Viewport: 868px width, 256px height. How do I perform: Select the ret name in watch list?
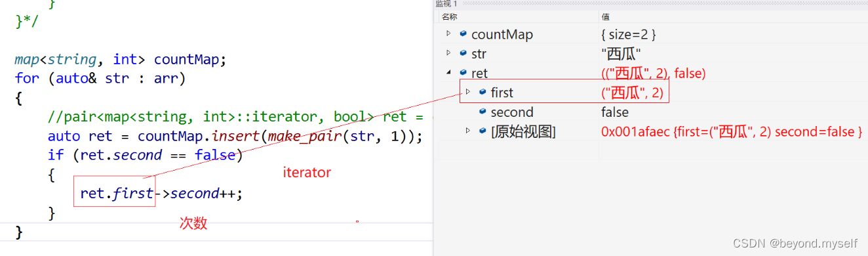[x=479, y=74]
